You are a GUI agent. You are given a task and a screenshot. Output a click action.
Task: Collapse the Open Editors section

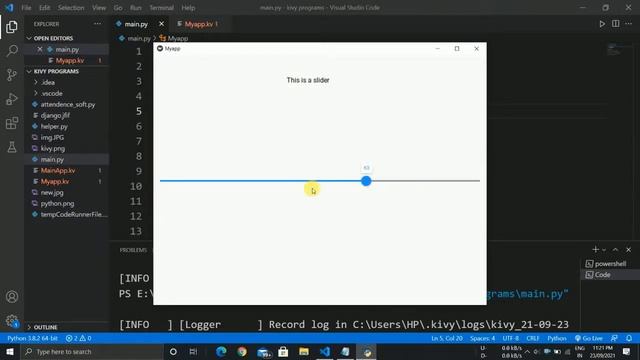[53, 38]
